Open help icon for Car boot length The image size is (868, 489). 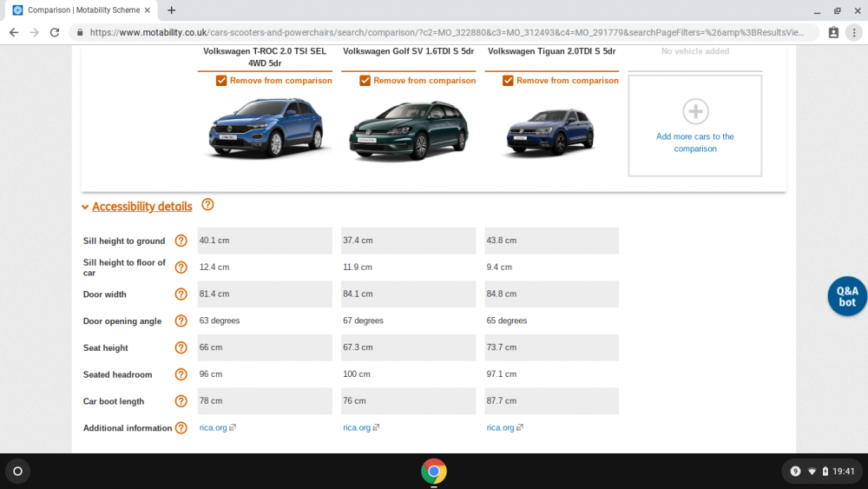tap(181, 401)
